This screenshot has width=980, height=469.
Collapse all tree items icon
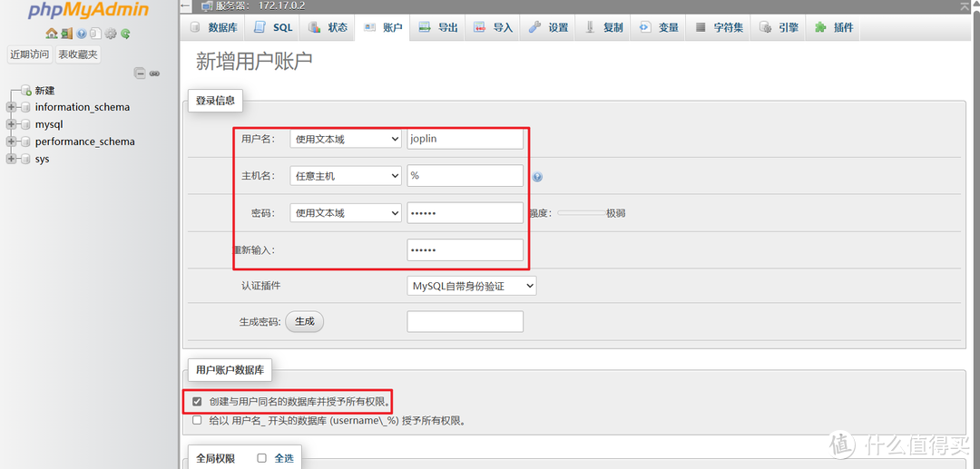(141, 73)
